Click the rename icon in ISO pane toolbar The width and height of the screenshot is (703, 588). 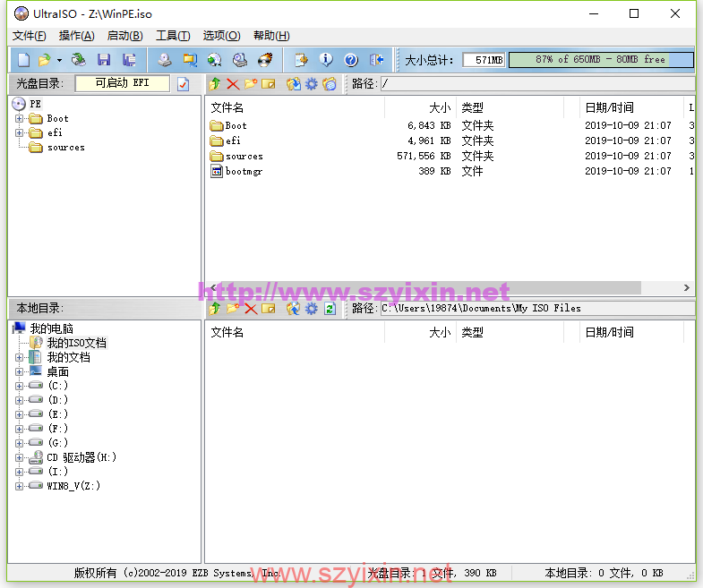coord(268,84)
